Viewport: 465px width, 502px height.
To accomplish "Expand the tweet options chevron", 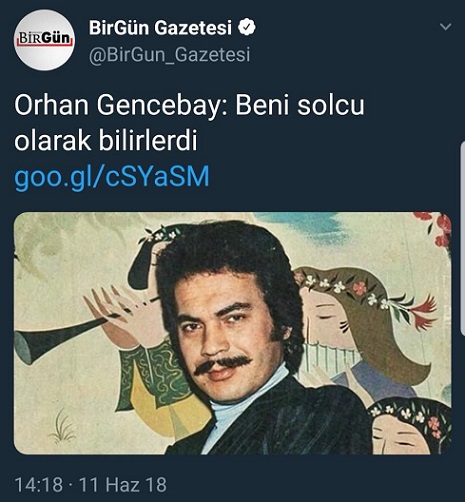I will coord(445,27).
